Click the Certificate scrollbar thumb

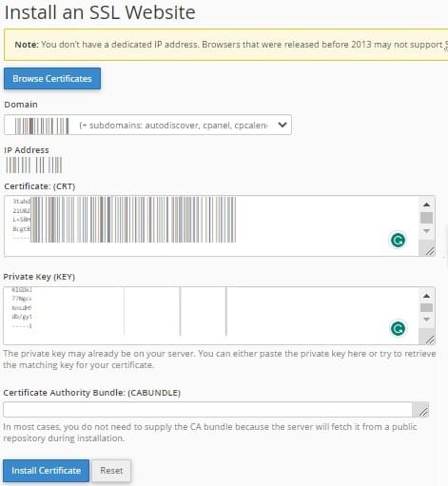click(x=426, y=218)
